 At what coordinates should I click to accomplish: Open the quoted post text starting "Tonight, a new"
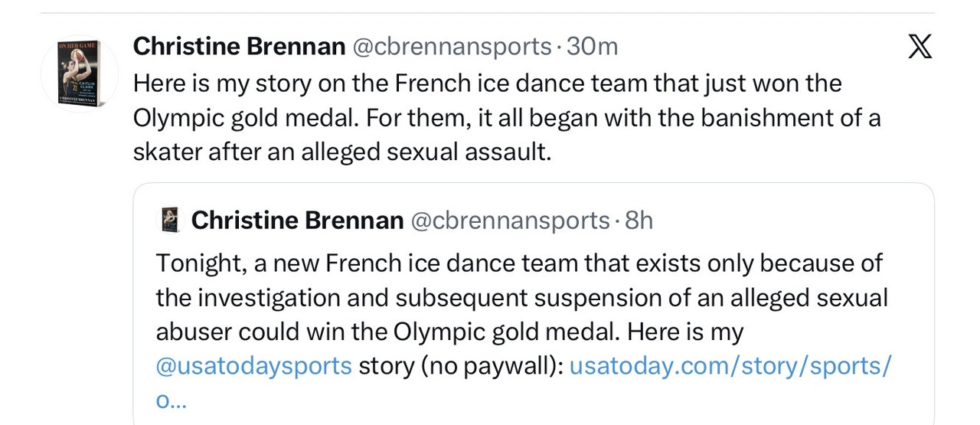518,263
